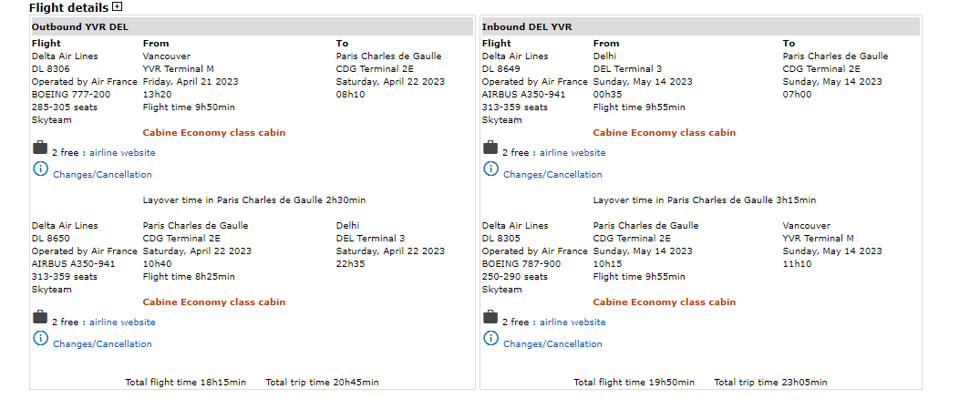This screenshot has height=399, width=980.
Task: View Changes/Cancellation for Paris to Vancouver flight
Action: [552, 344]
